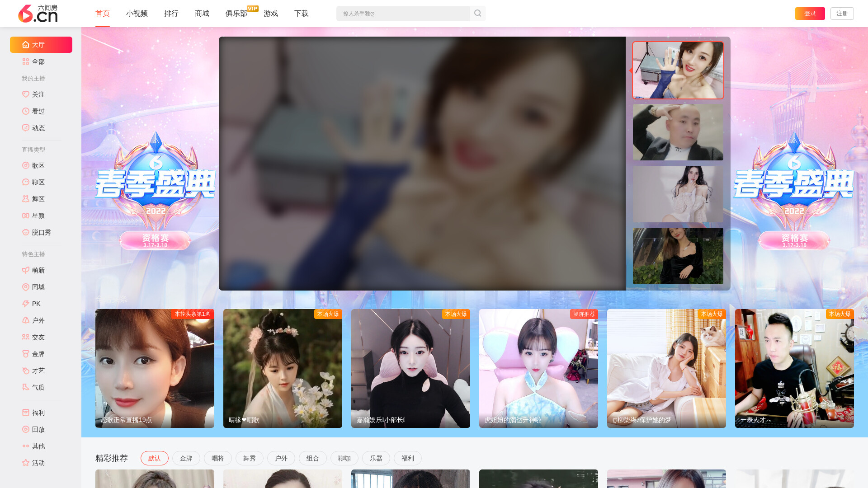Select the black dress outdoor preview thumbnail

point(678,256)
